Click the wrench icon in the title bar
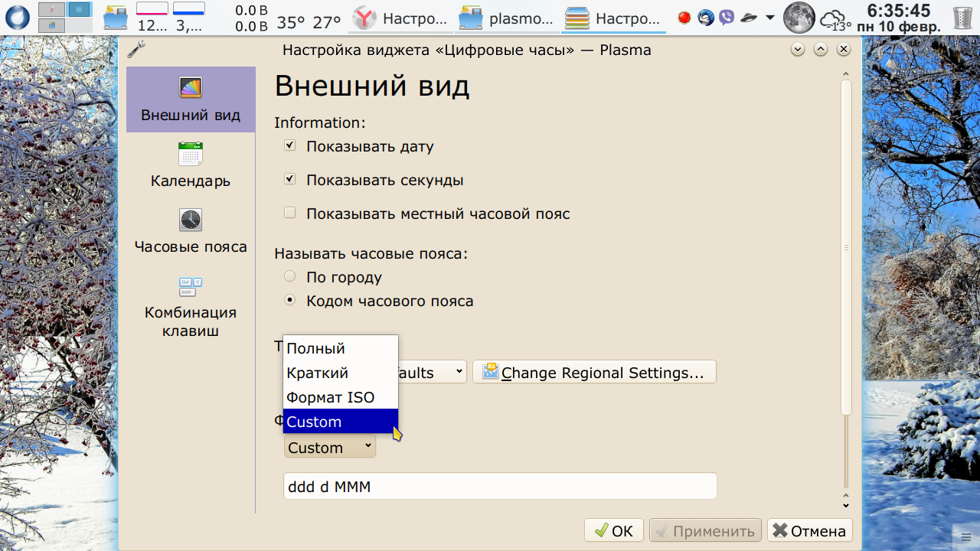980x551 pixels. 136,50
